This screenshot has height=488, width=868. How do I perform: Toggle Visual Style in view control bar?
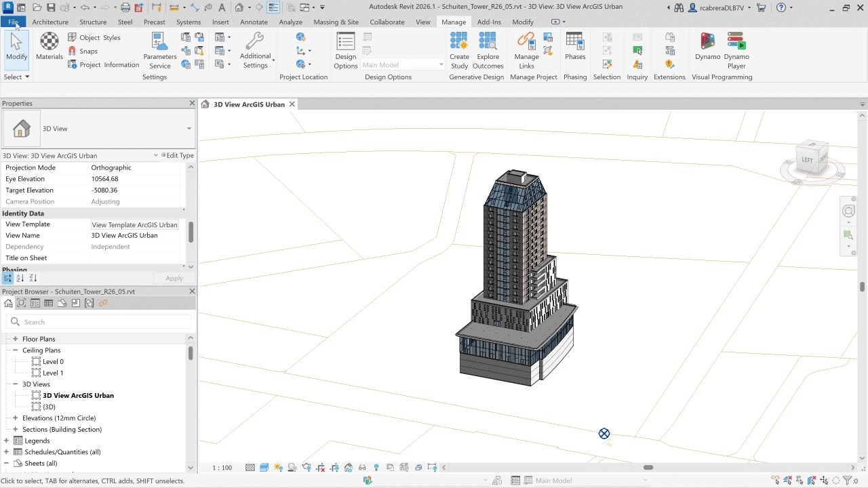pos(264,468)
